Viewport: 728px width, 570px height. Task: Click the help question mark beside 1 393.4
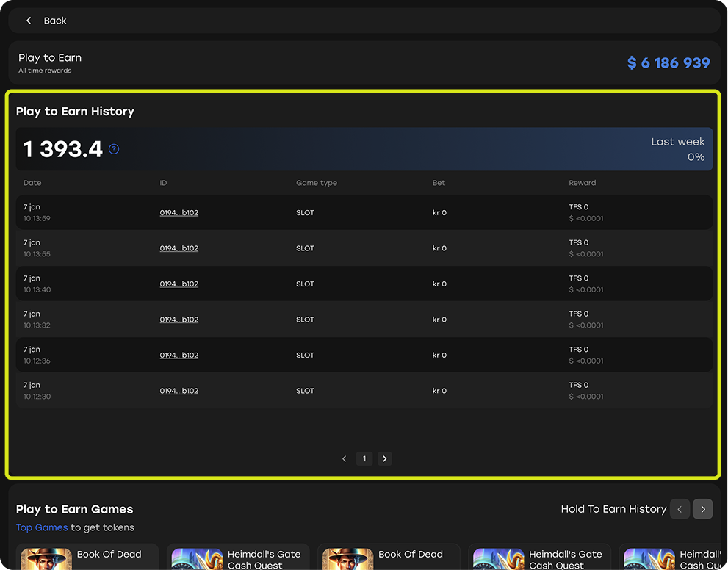[114, 149]
